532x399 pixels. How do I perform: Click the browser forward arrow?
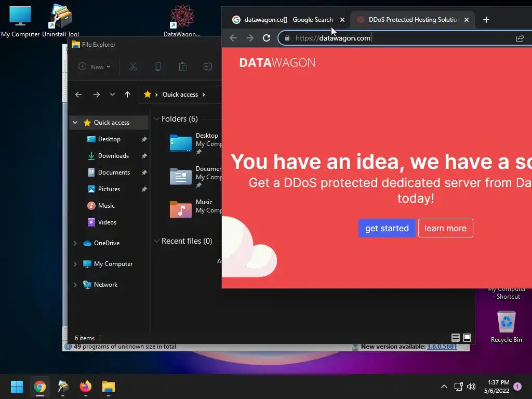click(x=250, y=38)
